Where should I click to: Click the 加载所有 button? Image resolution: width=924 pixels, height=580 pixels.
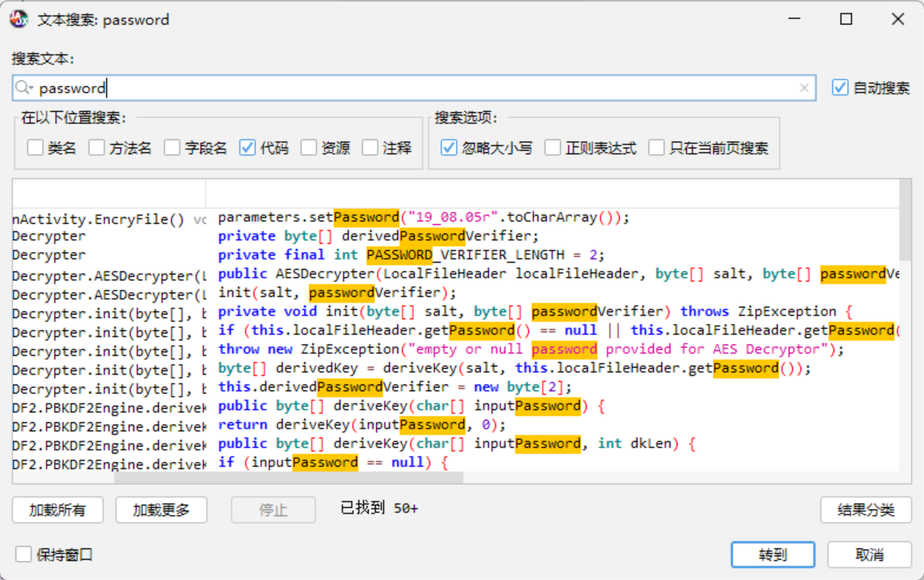tap(58, 510)
